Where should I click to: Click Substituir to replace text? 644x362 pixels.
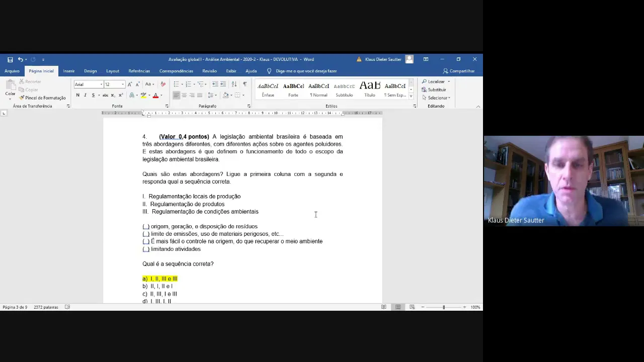434,89
